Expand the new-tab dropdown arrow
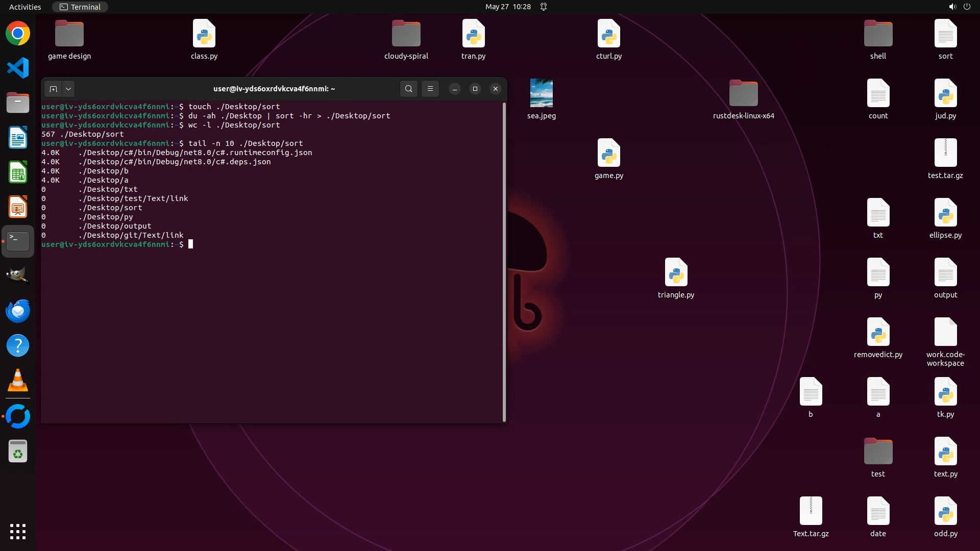This screenshot has height=551, width=980. pos(68,89)
